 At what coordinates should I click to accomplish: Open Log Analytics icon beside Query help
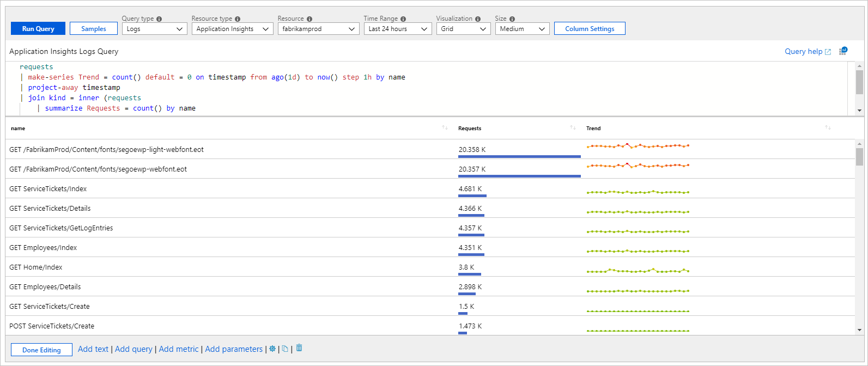click(x=843, y=51)
